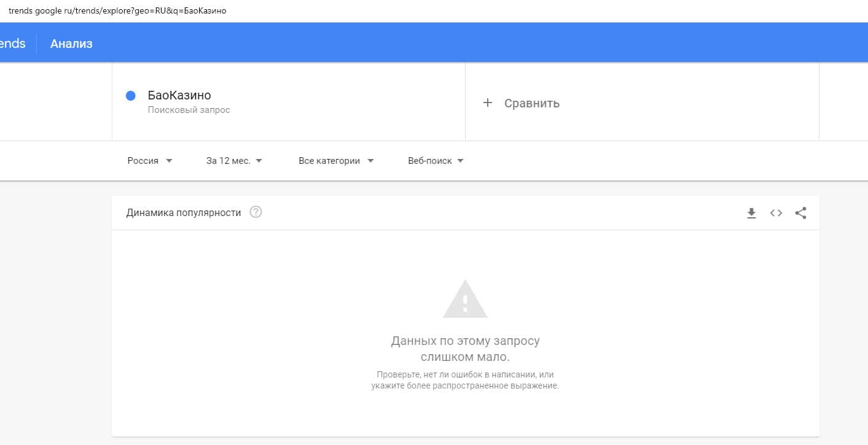Click the Trends logo in header
The width and height of the screenshot is (868, 445).
tap(12, 44)
